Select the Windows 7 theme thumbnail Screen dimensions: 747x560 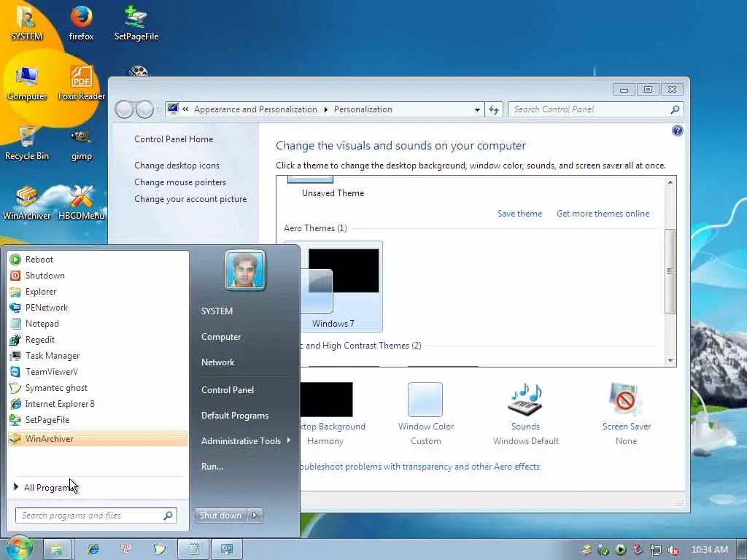341,286
